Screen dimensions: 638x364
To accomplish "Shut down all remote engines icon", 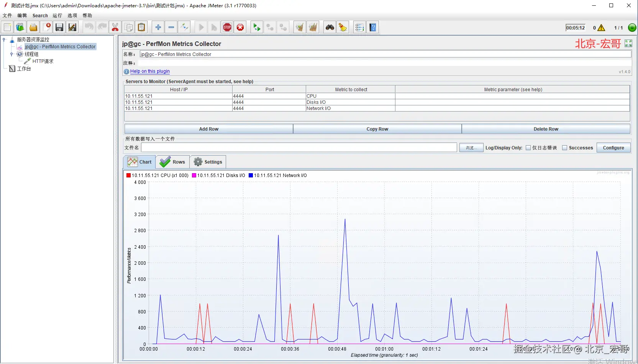I will (x=283, y=27).
